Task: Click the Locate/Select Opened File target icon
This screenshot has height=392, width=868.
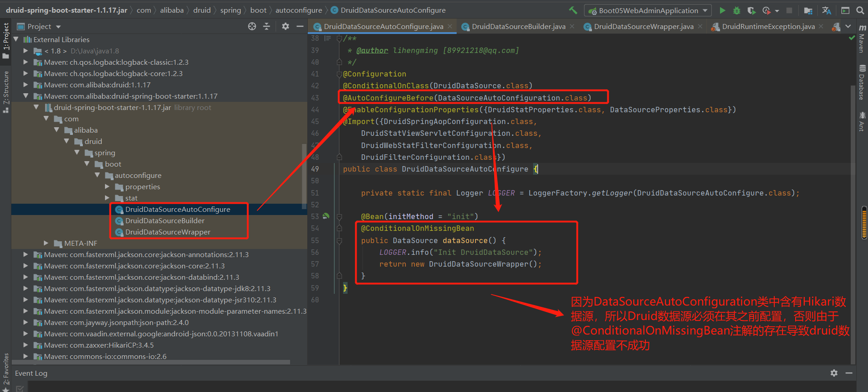Action: point(252,26)
